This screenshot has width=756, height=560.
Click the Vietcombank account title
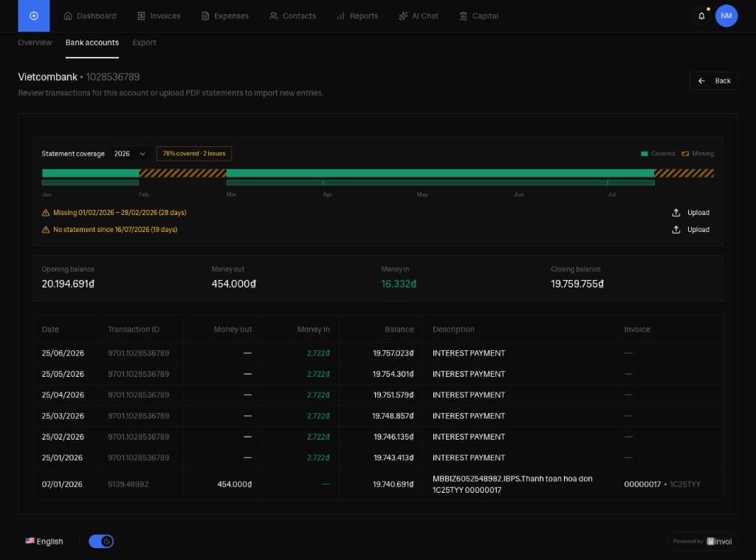pos(47,77)
